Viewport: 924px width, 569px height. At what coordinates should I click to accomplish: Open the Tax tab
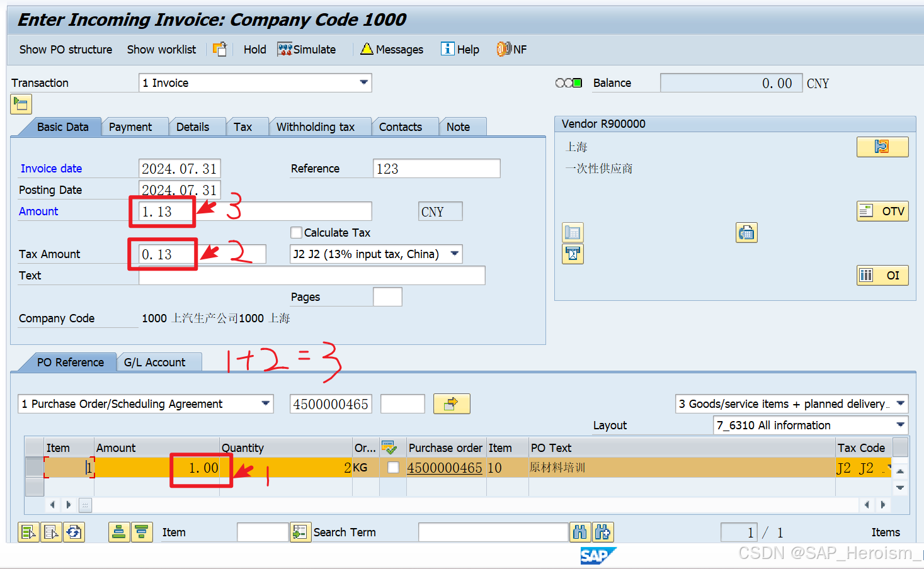(242, 127)
